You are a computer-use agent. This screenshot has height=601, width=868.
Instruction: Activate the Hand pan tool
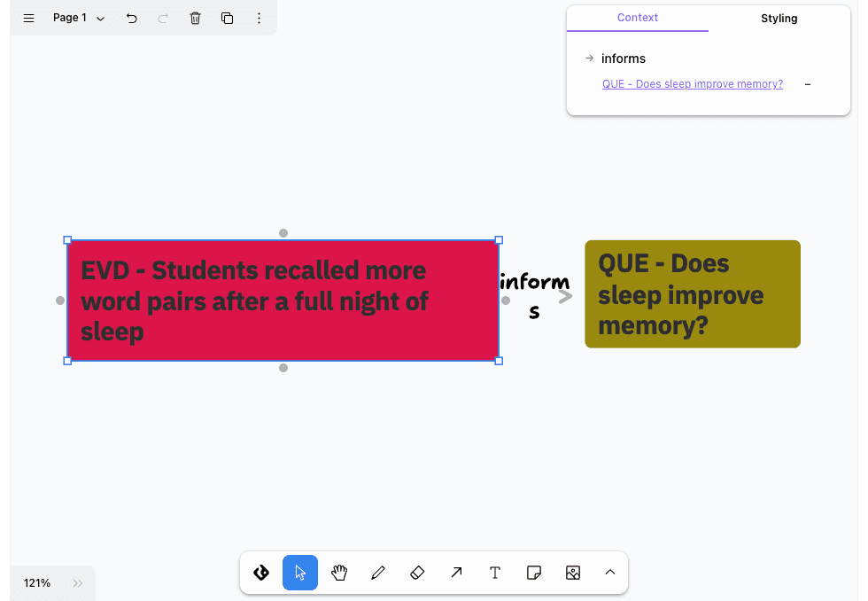(339, 573)
